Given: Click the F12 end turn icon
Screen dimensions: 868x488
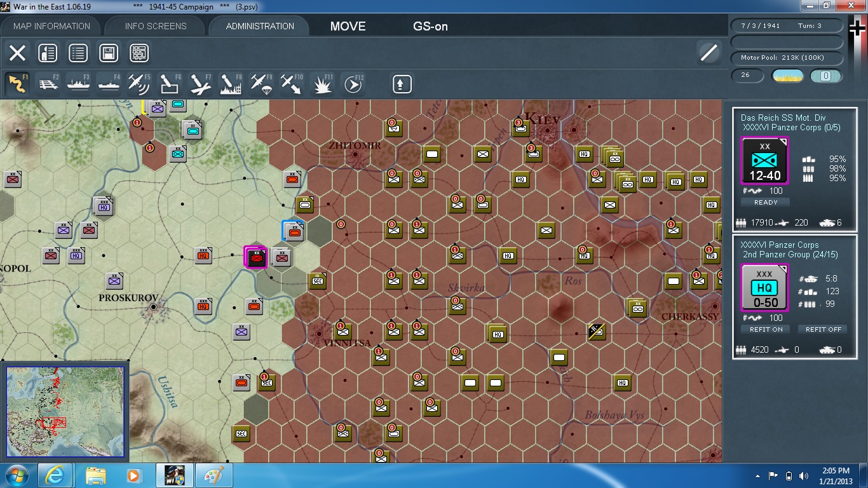Looking at the screenshot, I should click(353, 84).
